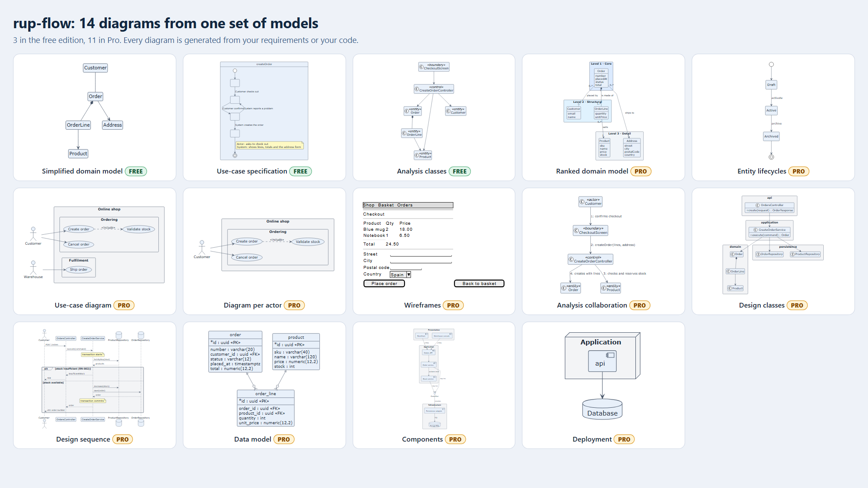
Task: Click the Database node in Deployment diagram
Action: click(602, 409)
